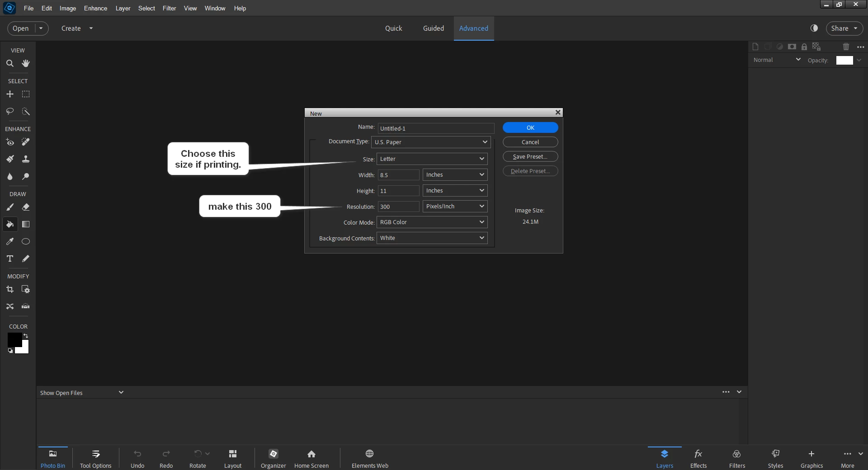Select the Blur tool
This screenshot has height=470, width=868.
10,176
